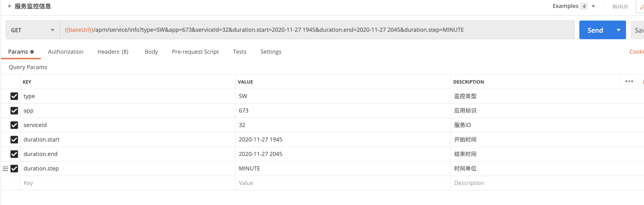This screenshot has height=205, width=644.
Task: Toggle the duration.end parameter checkbox
Action: pos(14,154)
